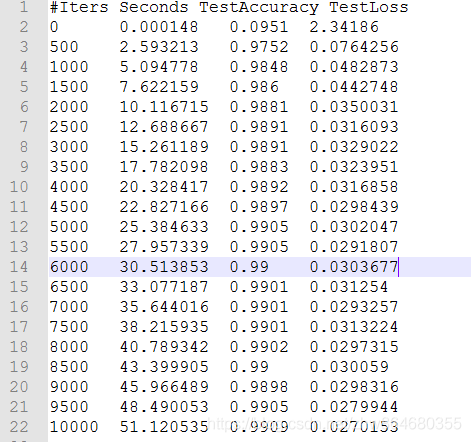This screenshot has height=442, width=471.
Task: Click the seconds value 20.328417
Action: pos(164,187)
